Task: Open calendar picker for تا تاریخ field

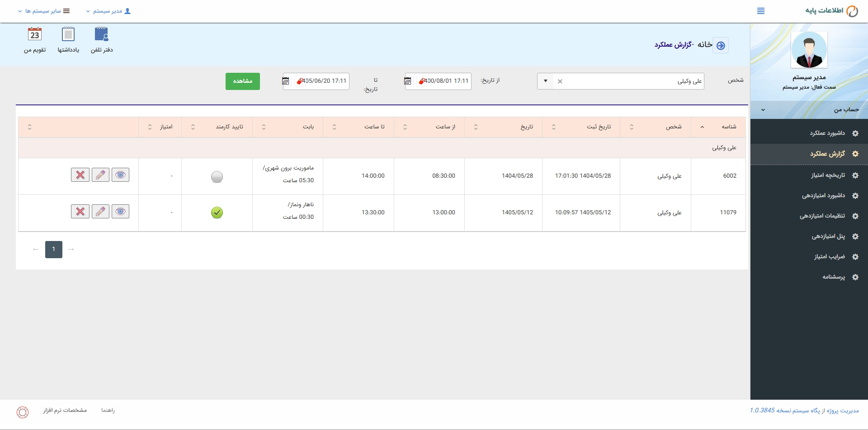Action: pos(286,81)
